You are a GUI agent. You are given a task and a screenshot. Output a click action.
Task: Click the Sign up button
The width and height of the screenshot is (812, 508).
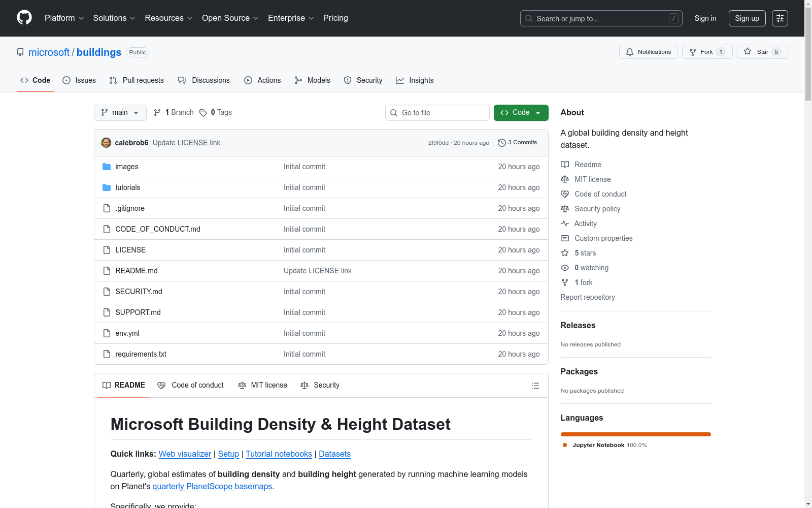tap(747, 18)
